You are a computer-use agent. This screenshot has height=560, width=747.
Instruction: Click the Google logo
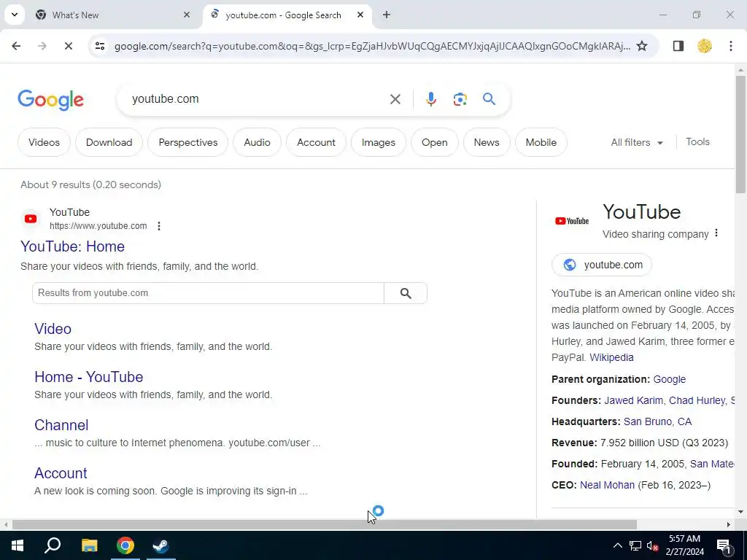[50, 100]
